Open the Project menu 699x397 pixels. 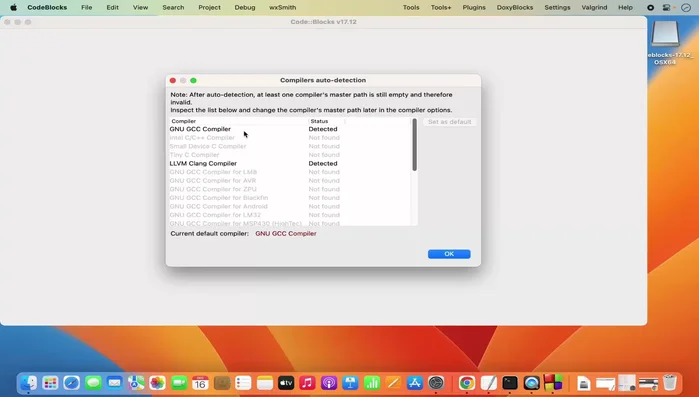point(210,8)
